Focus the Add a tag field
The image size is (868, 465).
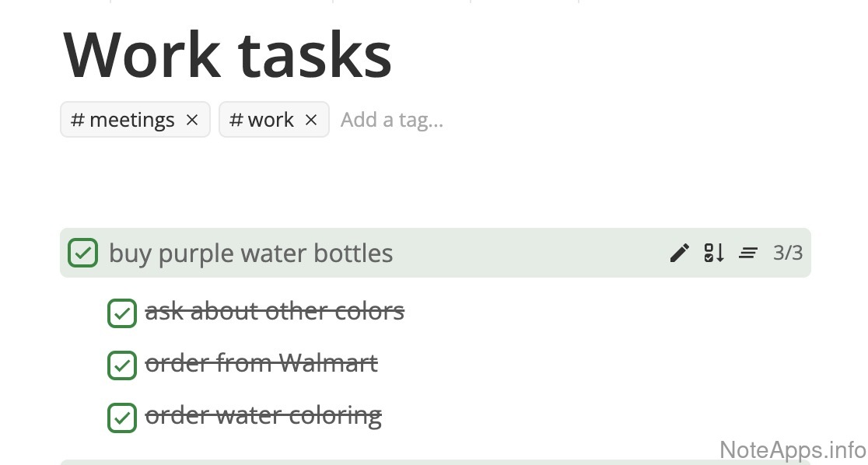[392, 120]
